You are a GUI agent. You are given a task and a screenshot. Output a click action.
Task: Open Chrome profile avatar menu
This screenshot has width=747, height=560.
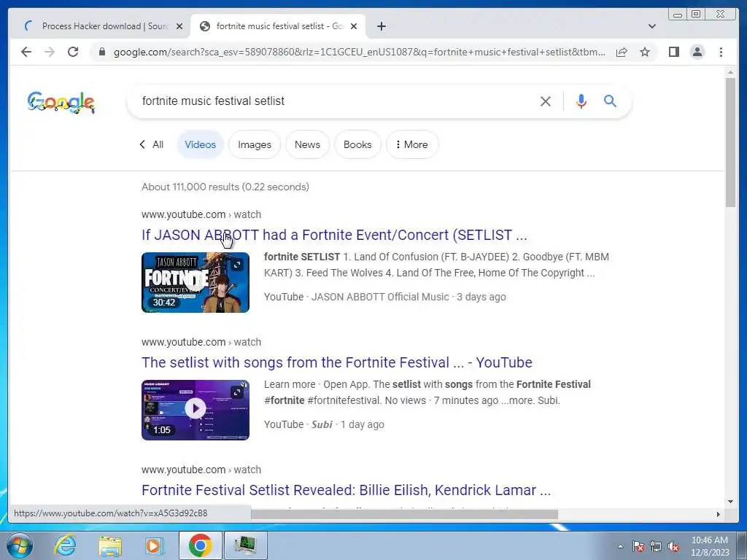697,52
